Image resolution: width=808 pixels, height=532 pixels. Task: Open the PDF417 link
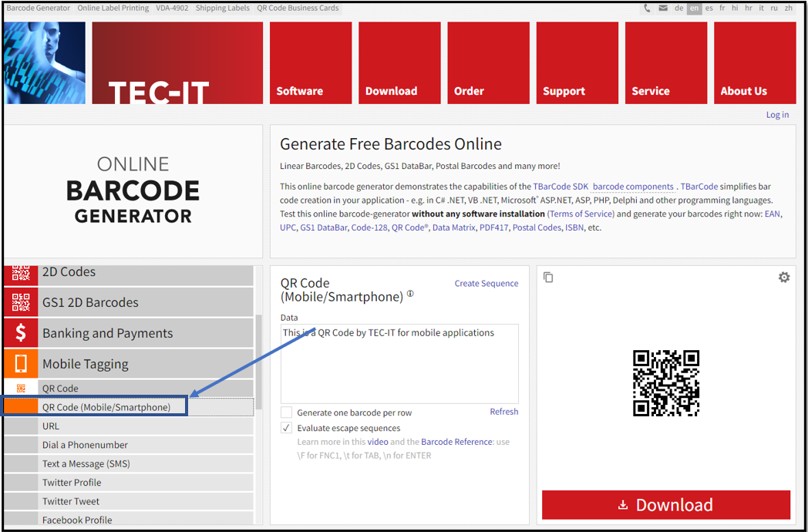point(493,227)
